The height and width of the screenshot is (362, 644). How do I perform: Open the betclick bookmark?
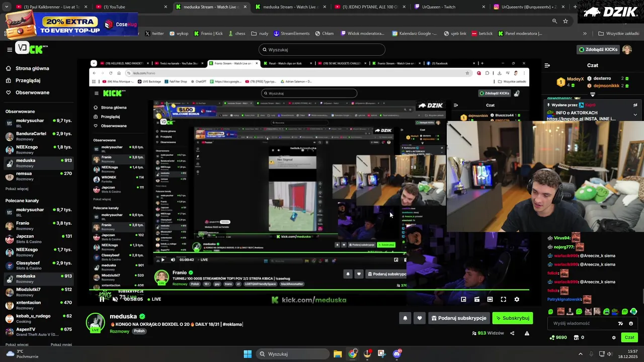(x=482, y=34)
